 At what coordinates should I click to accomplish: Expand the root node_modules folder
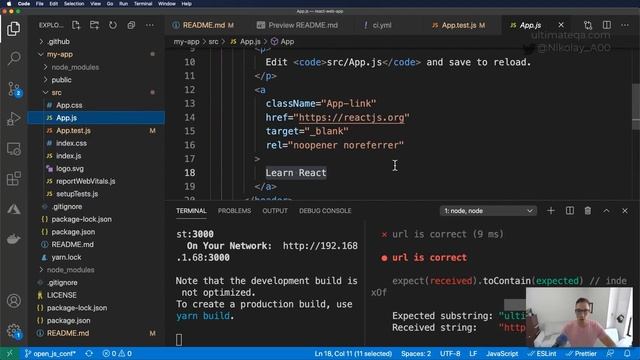[x=70, y=270]
